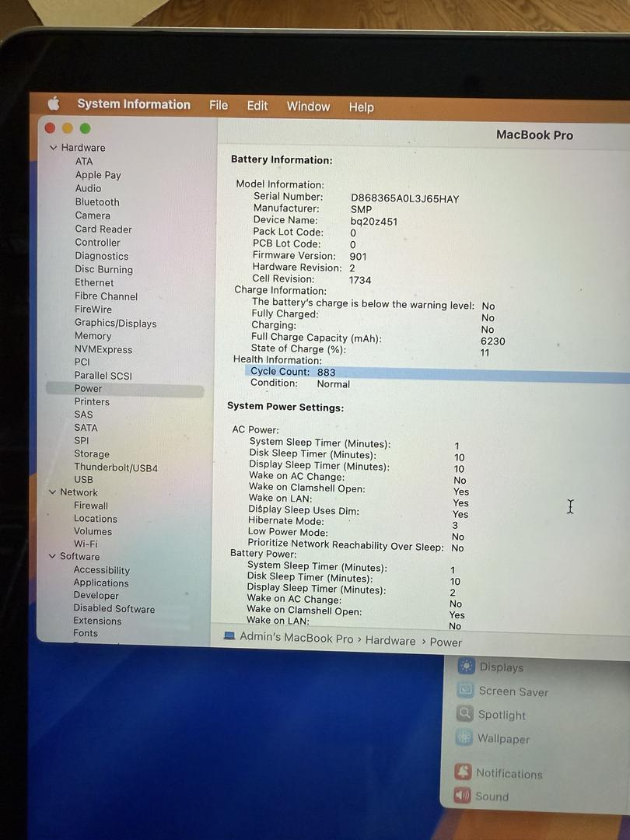
Task: Select Fibre Channel in the sidebar
Action: click(x=106, y=296)
